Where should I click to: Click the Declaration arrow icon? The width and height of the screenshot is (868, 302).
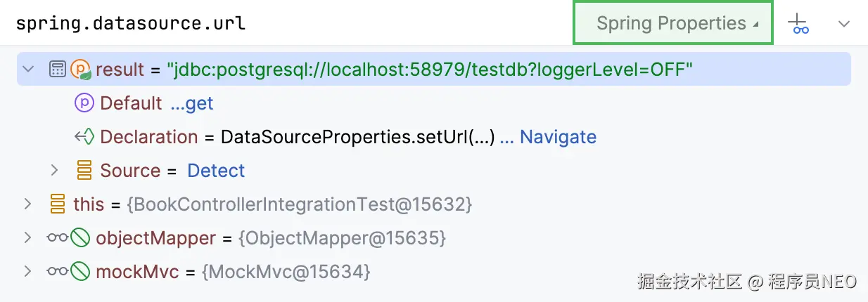click(84, 137)
